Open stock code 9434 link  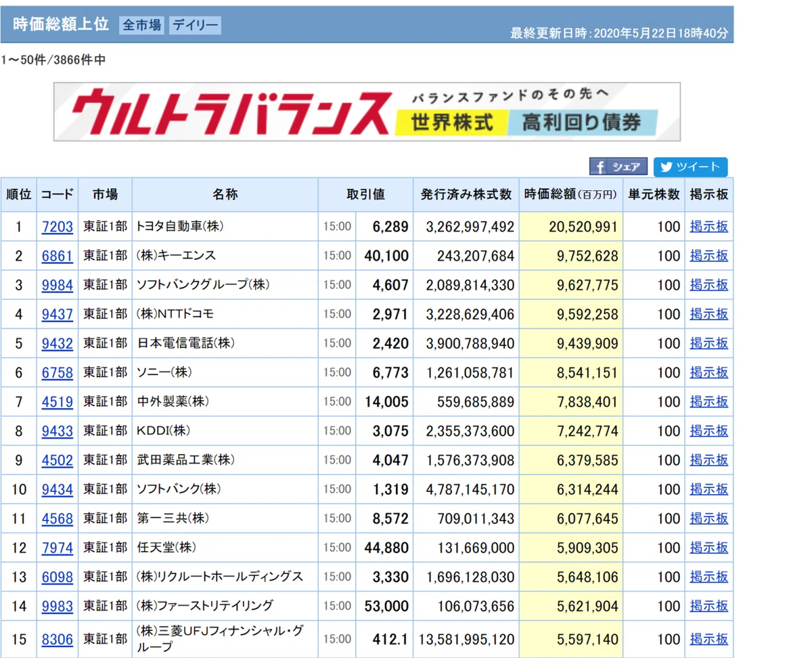click(58, 489)
